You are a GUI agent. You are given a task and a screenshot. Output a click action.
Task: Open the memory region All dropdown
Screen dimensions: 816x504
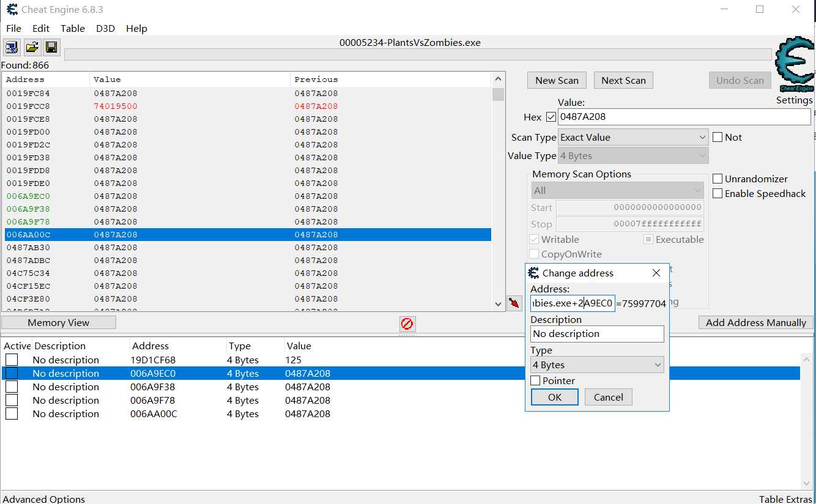click(x=617, y=190)
